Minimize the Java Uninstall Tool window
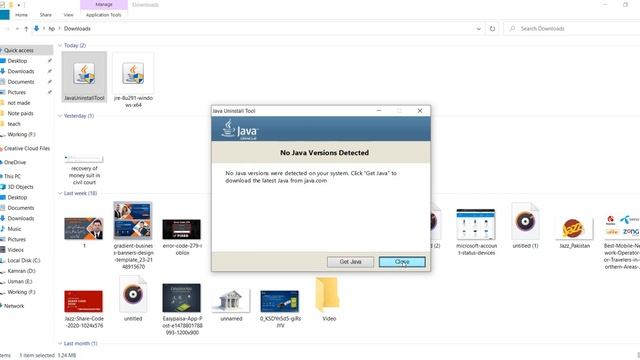 coord(379,111)
